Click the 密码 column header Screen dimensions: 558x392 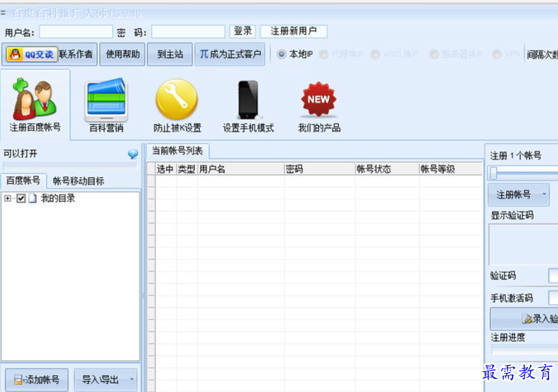click(x=320, y=169)
